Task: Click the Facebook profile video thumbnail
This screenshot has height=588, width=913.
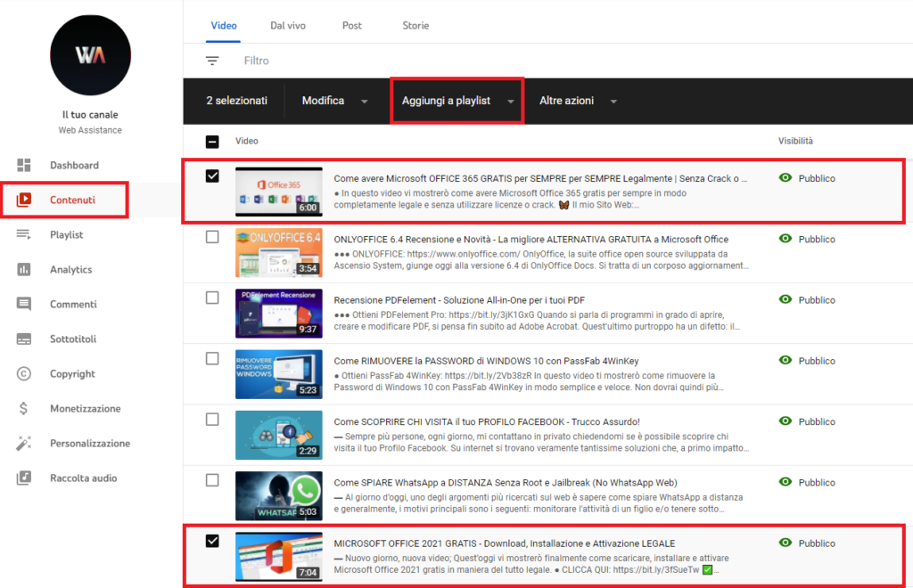Action: coord(279,435)
